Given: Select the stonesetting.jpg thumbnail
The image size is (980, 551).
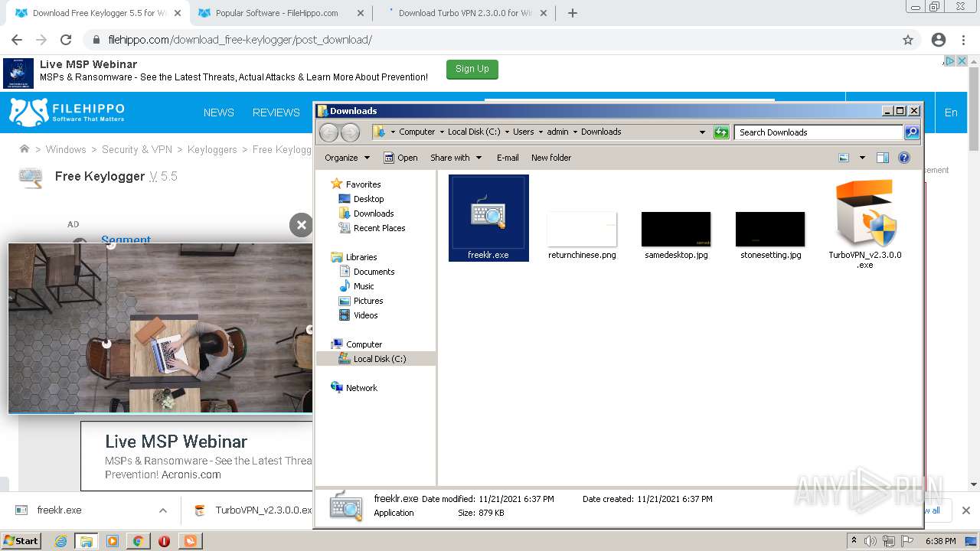Looking at the screenshot, I should coord(770,230).
